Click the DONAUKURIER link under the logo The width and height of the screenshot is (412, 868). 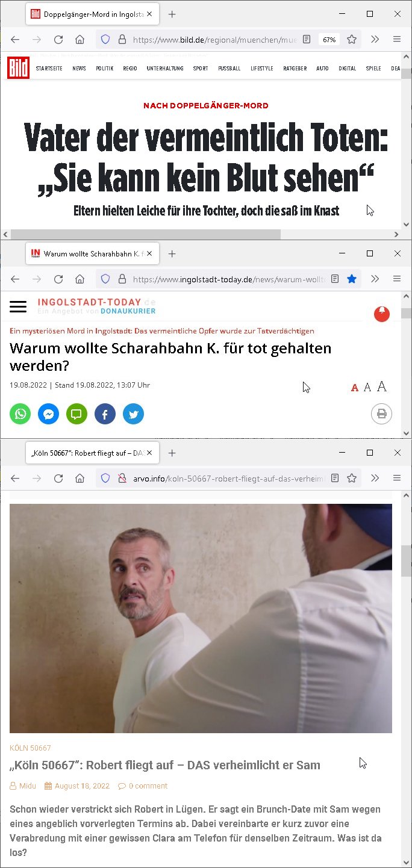[x=128, y=311]
